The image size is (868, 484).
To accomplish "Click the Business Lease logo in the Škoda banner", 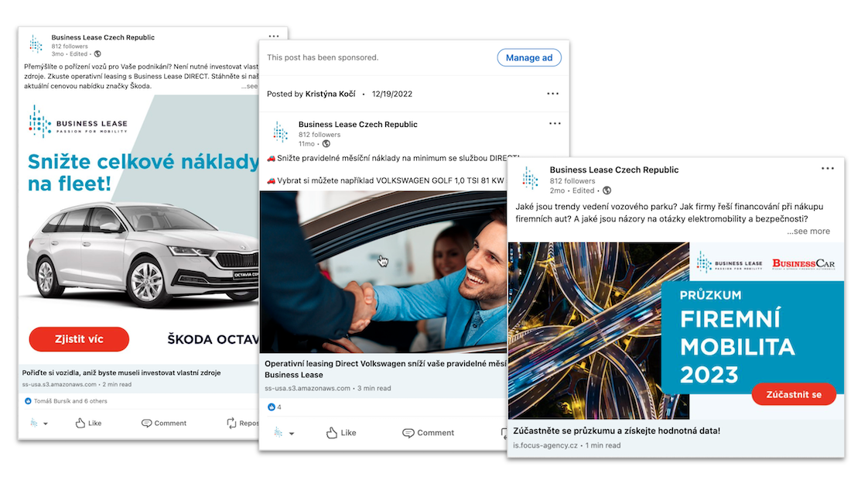I will coord(78,122).
